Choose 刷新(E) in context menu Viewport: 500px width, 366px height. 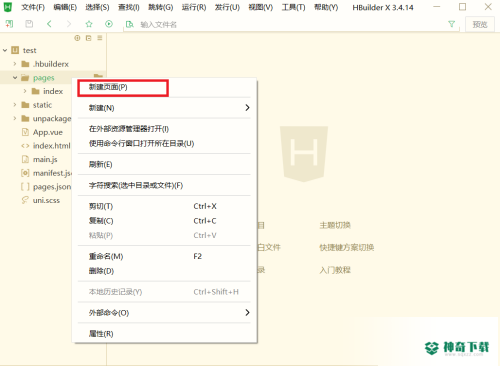[164, 164]
